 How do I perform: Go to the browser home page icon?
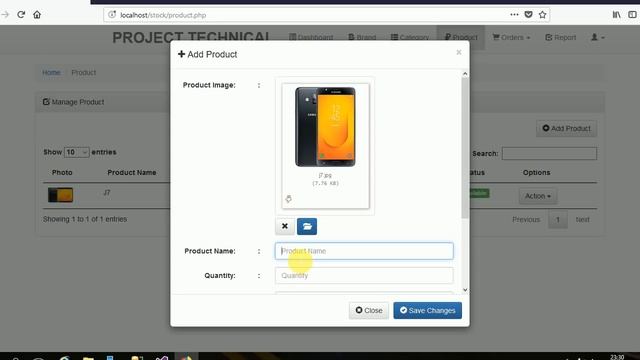coord(37,15)
